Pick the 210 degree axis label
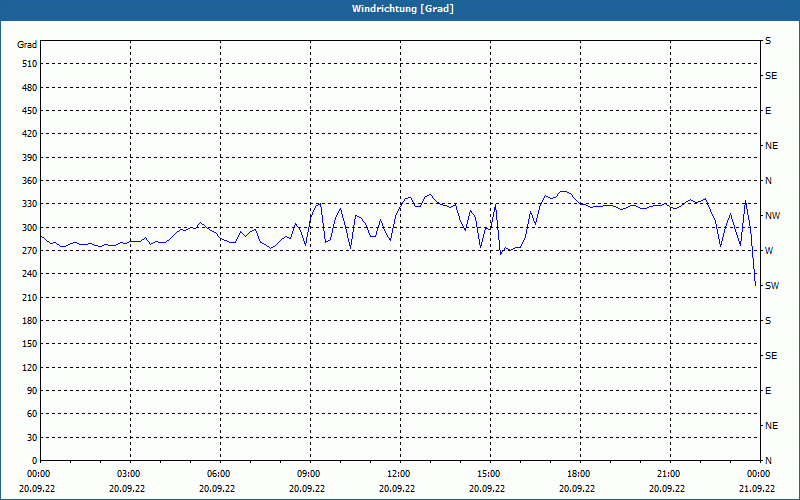The width and height of the screenshot is (800, 500). click(x=29, y=297)
